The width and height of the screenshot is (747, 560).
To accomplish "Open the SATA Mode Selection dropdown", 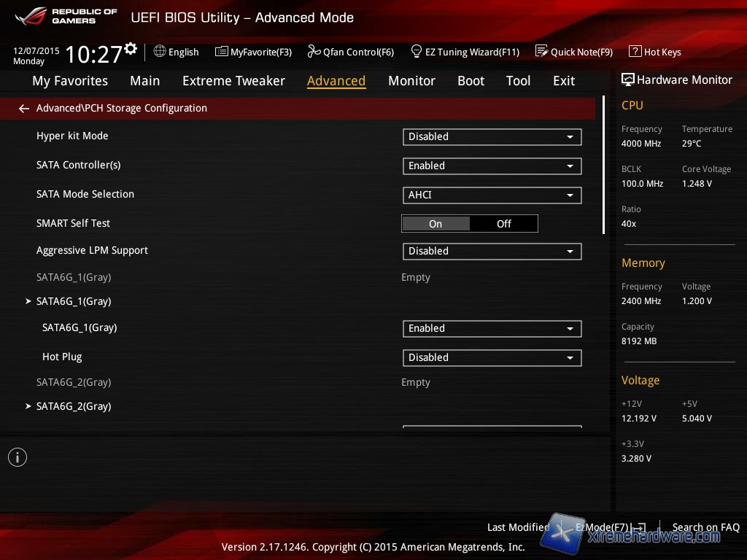I will coord(492,195).
